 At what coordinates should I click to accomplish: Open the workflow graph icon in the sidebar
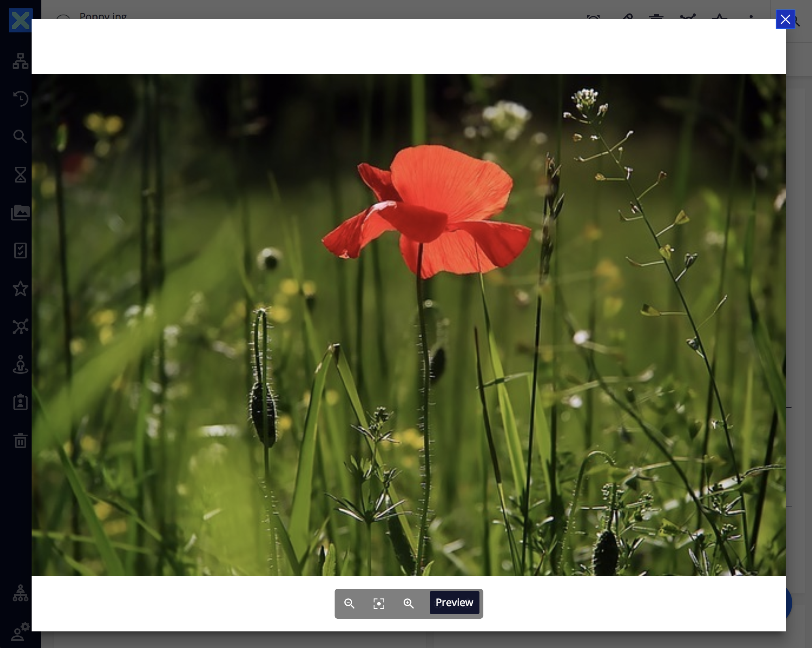21,326
